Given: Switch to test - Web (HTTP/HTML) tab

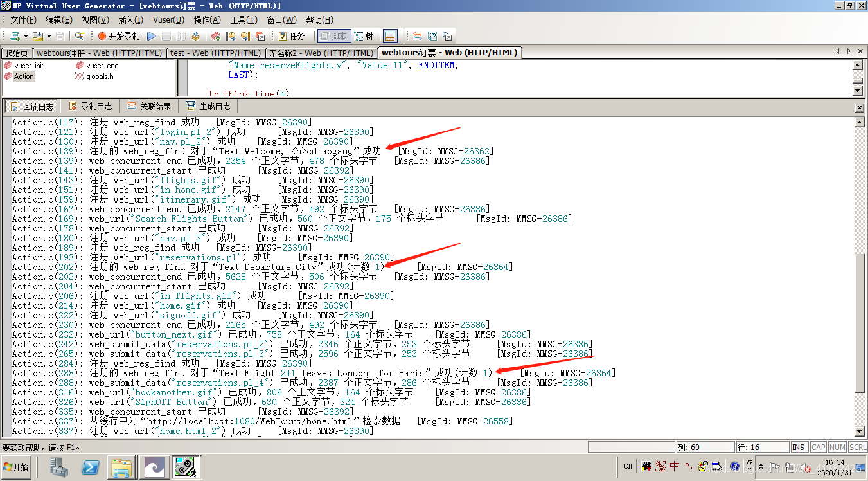Looking at the screenshot, I should pyautogui.click(x=215, y=53).
